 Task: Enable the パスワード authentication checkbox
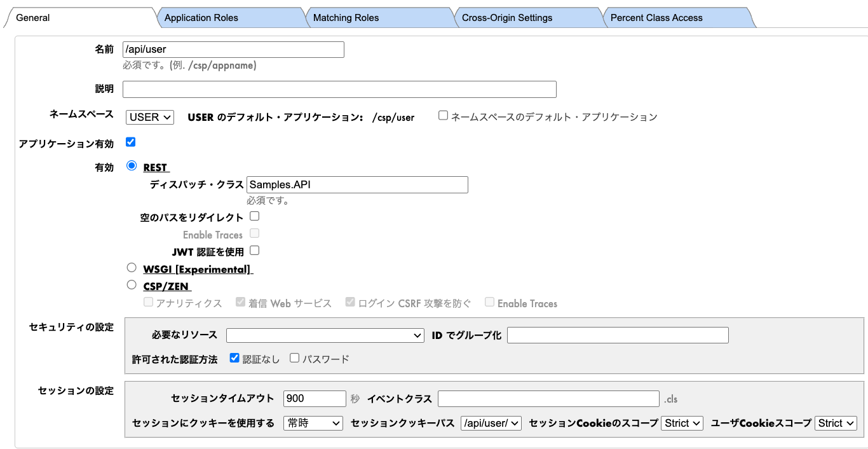(294, 358)
